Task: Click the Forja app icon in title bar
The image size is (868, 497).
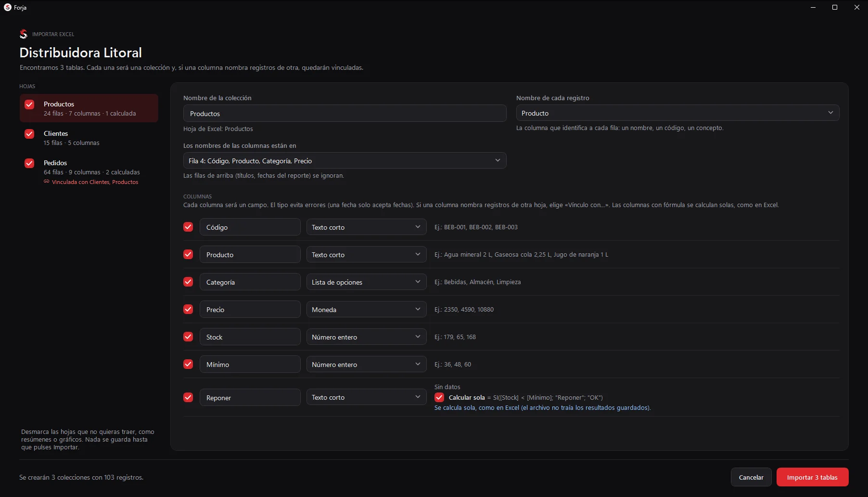Action: click(x=7, y=7)
